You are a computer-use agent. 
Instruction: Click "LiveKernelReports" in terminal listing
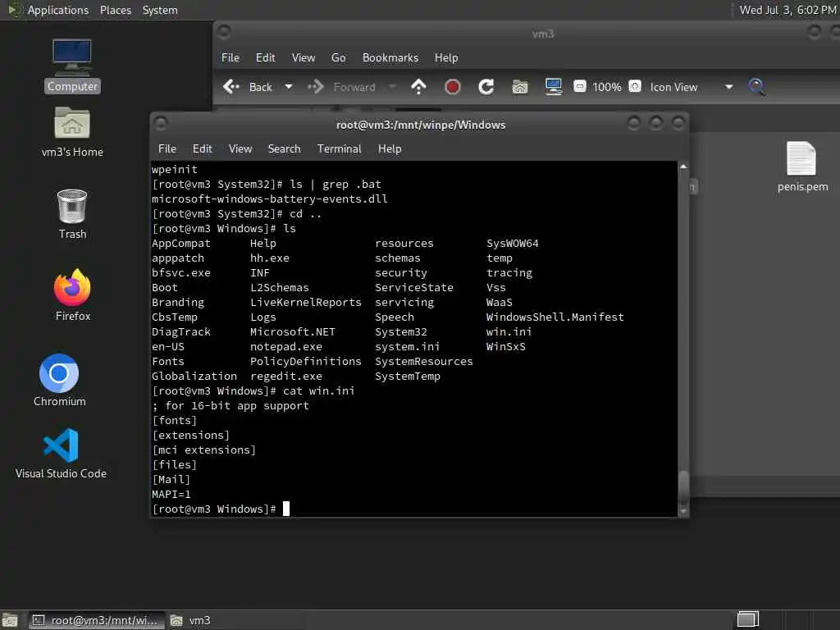point(306,302)
